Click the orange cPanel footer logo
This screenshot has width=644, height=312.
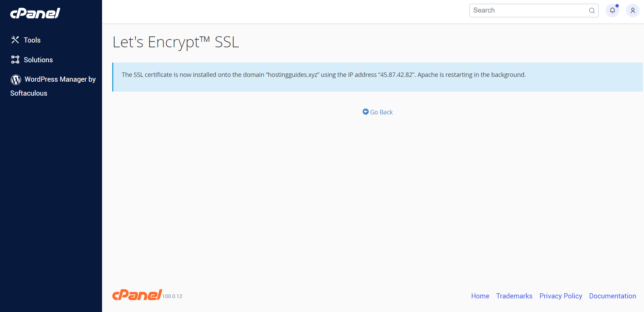(137, 295)
